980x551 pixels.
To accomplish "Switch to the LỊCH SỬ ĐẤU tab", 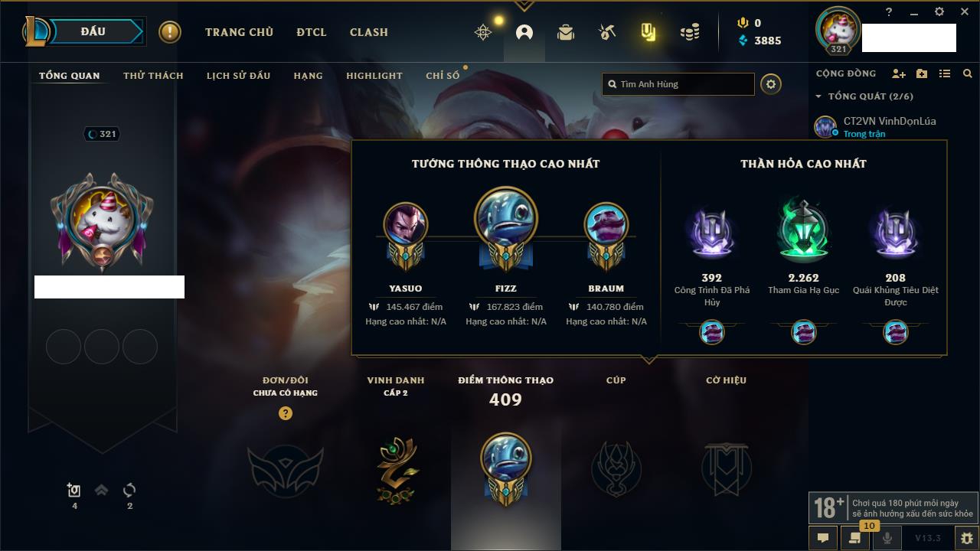I will pyautogui.click(x=238, y=76).
